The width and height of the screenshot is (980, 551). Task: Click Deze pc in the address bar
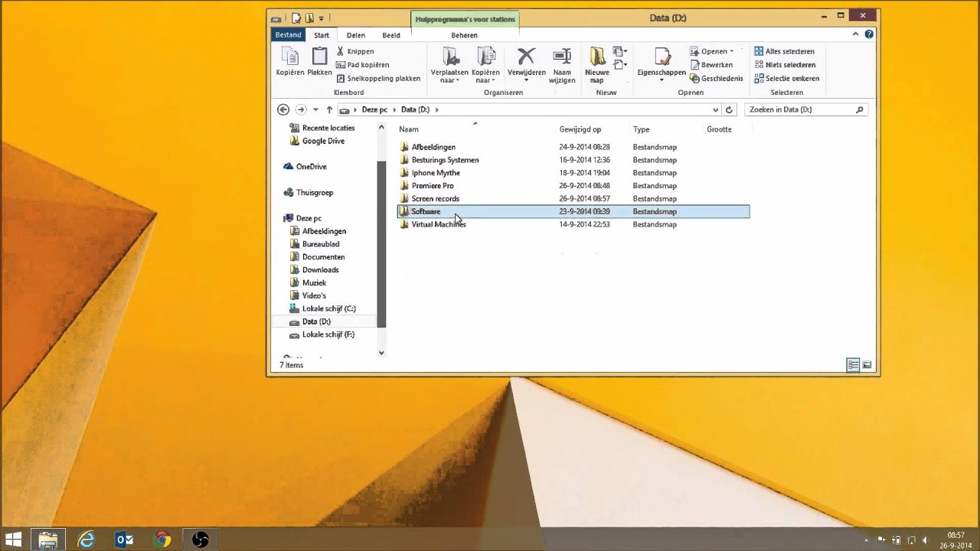(374, 109)
